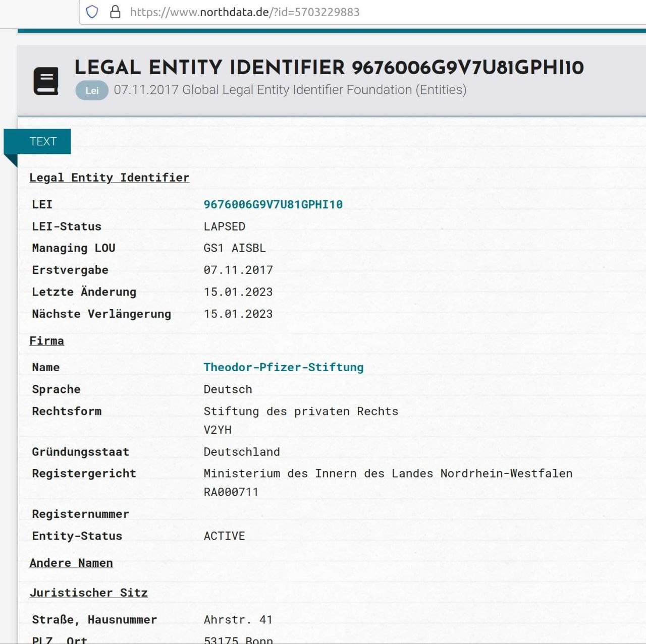Viewport: 646px width, 644px height.
Task: Click the Firma section heading
Action: (x=47, y=341)
